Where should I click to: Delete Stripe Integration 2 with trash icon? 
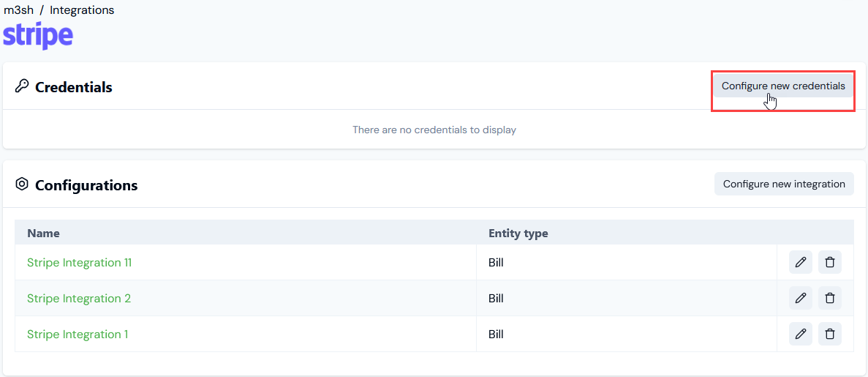(x=830, y=298)
